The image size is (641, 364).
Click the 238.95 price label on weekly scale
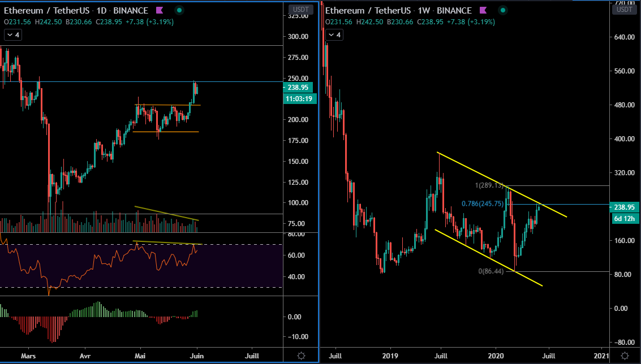point(624,207)
